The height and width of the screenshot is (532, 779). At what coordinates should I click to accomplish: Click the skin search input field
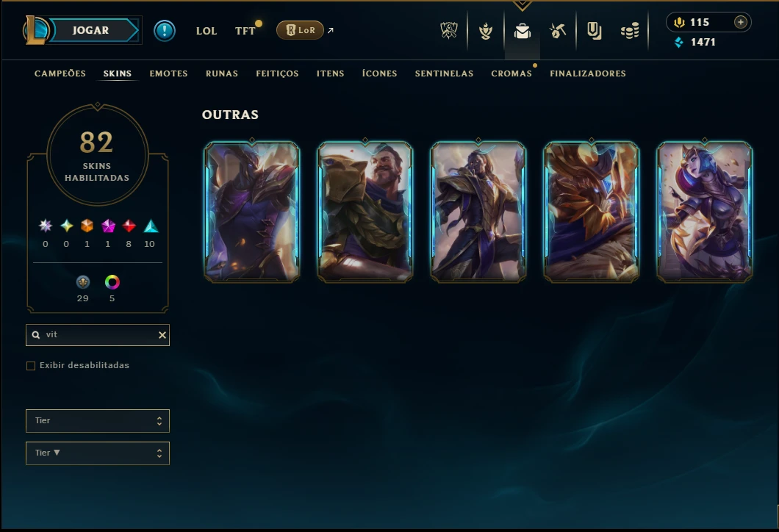(97, 335)
